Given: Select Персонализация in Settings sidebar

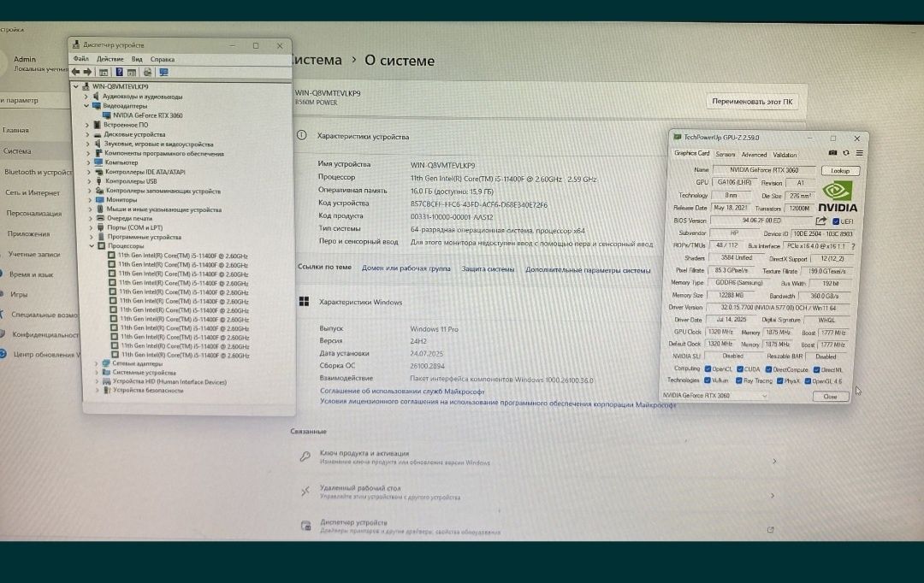Looking at the screenshot, I should [33, 213].
